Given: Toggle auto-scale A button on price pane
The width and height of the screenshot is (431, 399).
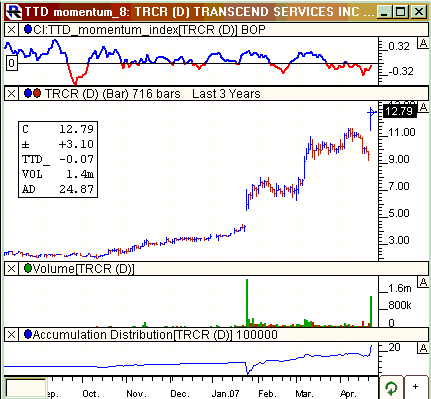Looking at the screenshot, I should [423, 107].
